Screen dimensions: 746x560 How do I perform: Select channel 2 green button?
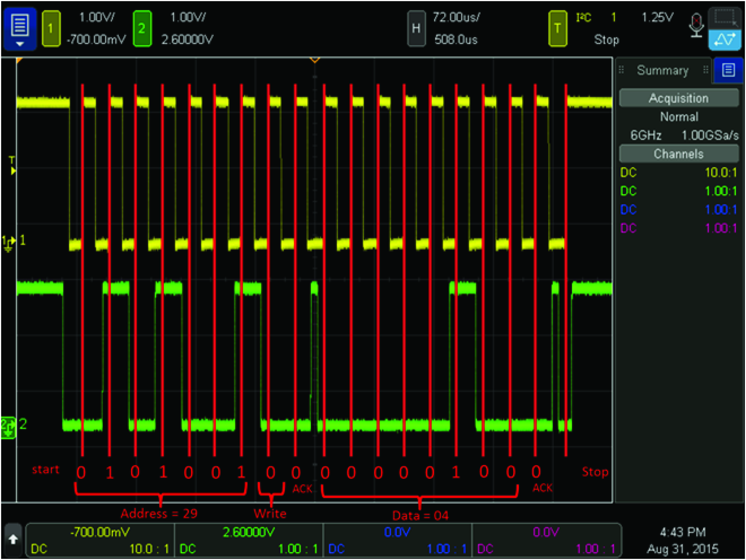click(x=142, y=28)
